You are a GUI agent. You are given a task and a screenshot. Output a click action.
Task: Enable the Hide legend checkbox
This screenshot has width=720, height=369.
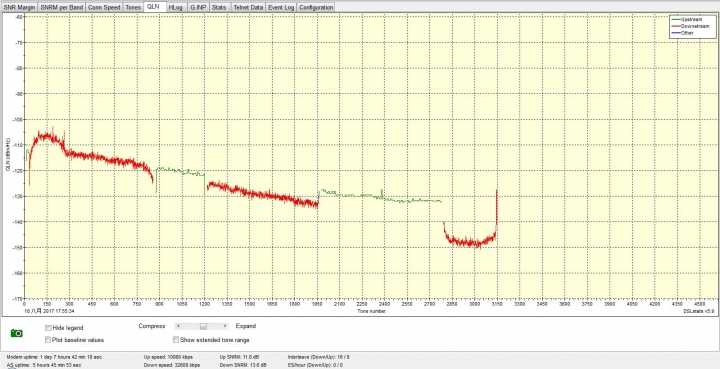[48, 328]
